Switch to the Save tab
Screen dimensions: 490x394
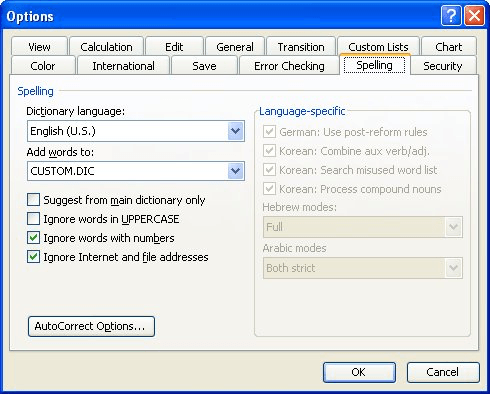click(204, 66)
